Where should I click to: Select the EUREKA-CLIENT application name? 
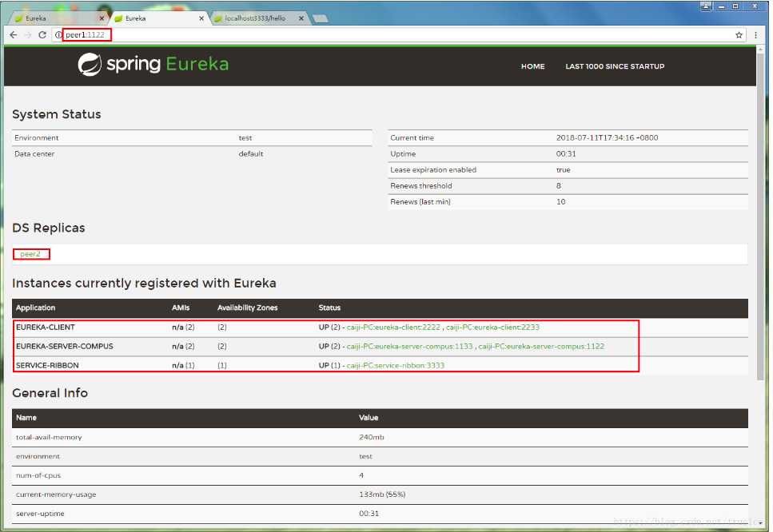pyautogui.click(x=46, y=327)
